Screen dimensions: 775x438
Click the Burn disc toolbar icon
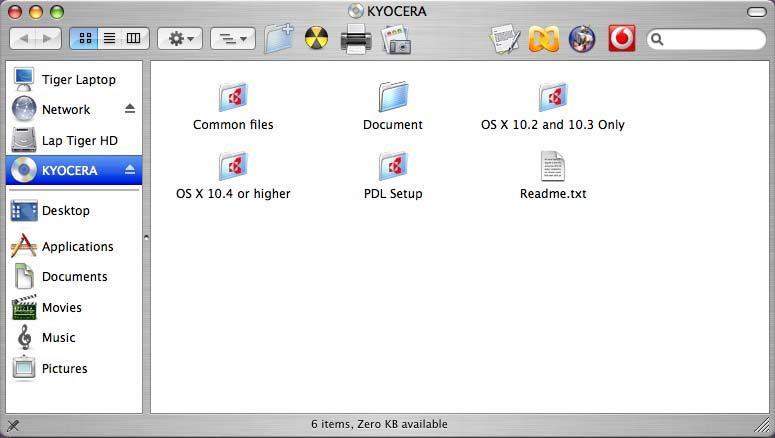pos(316,38)
